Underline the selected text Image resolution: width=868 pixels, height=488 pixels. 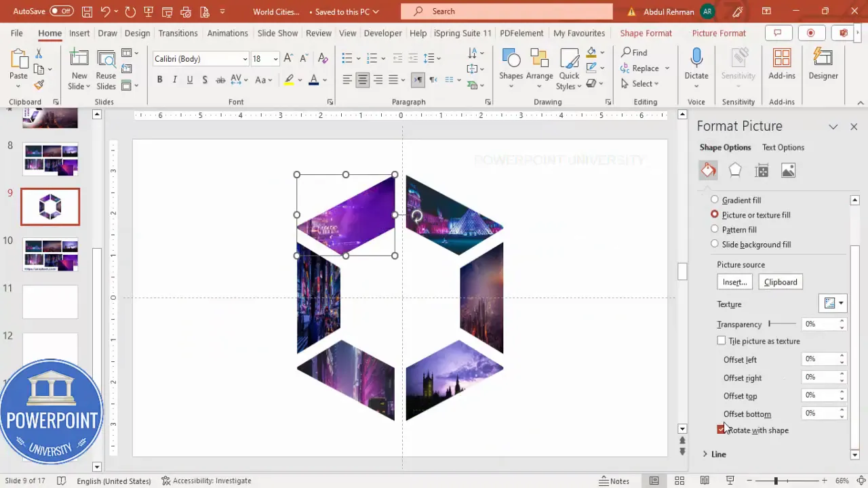pyautogui.click(x=189, y=80)
